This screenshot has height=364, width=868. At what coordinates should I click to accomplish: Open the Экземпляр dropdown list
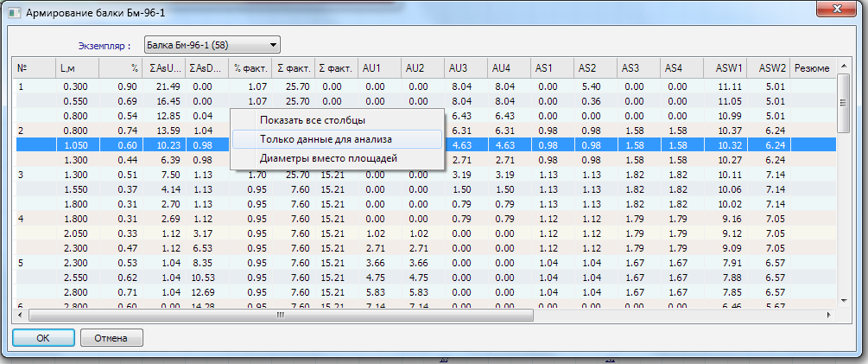click(273, 45)
